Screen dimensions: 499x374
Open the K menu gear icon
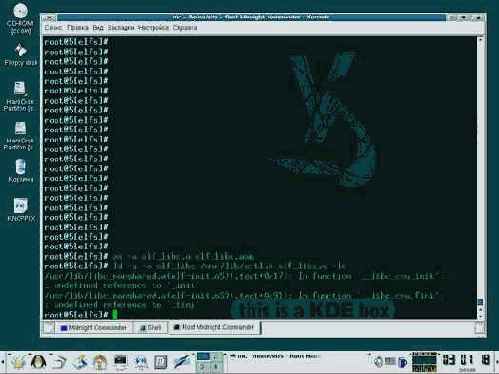pyautogui.click(x=18, y=362)
